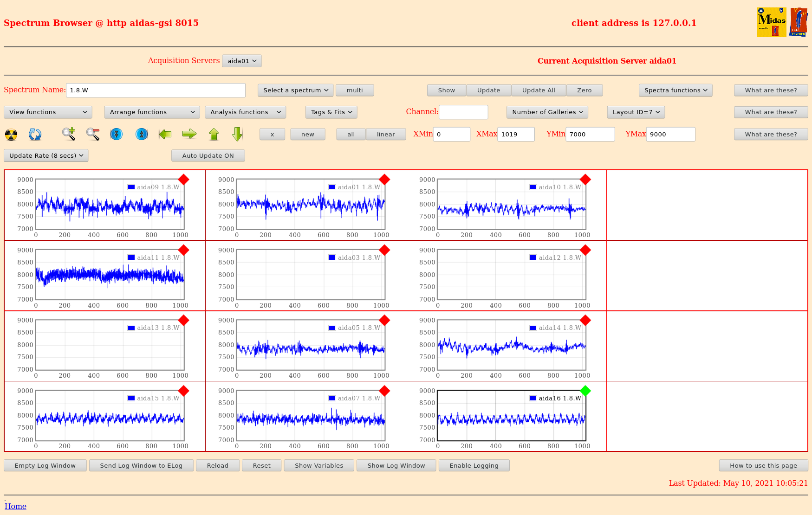Open the View functions menu
812x515 pixels.
48,112
